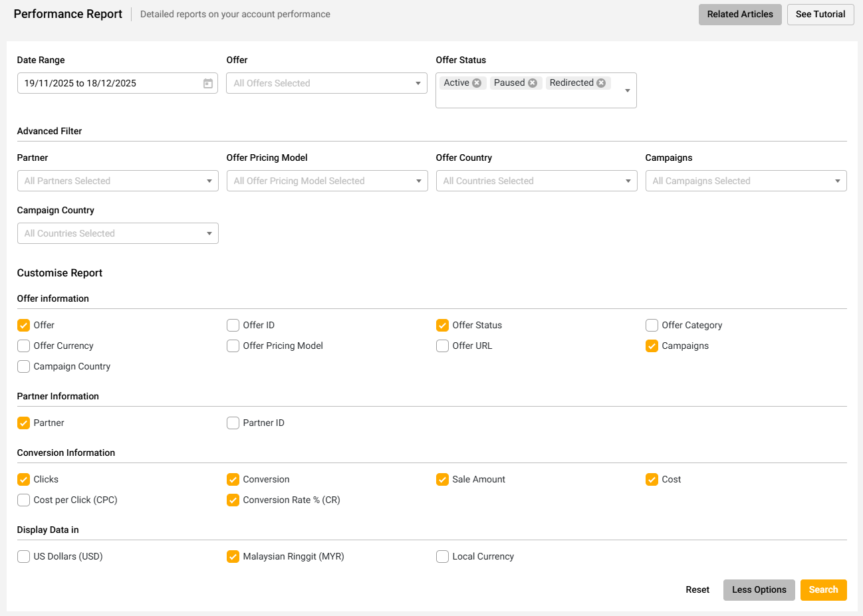
Task: Open the Offer dropdown
Action: (x=326, y=83)
